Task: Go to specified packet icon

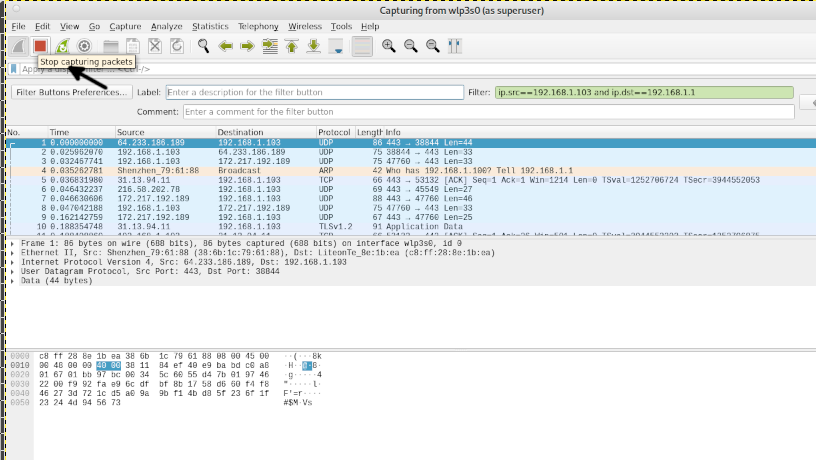Action: coord(270,46)
